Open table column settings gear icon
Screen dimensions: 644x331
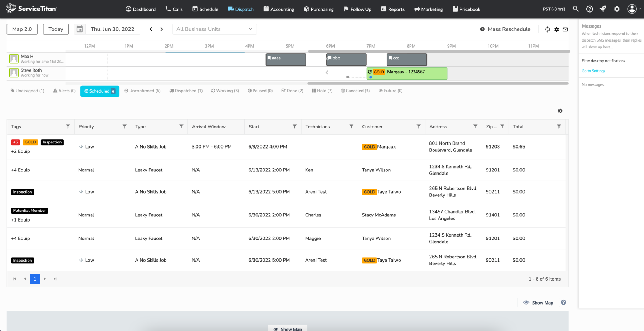click(560, 111)
